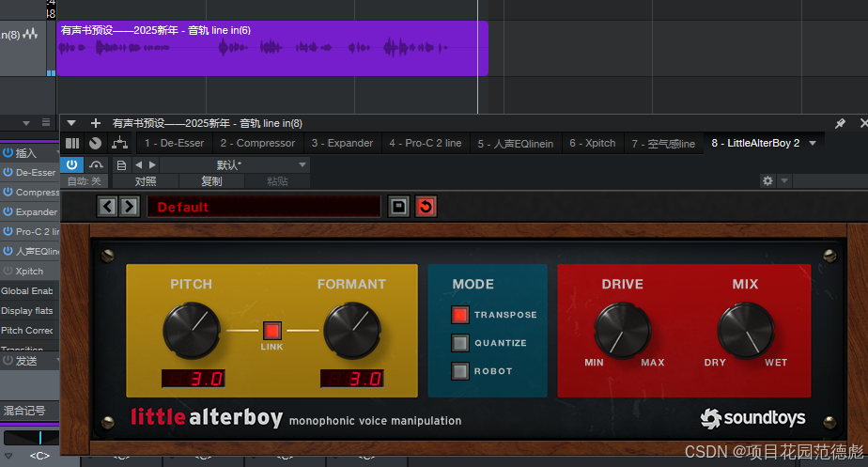Select next preset with right triangle
The image size is (868, 467).
(152, 164)
